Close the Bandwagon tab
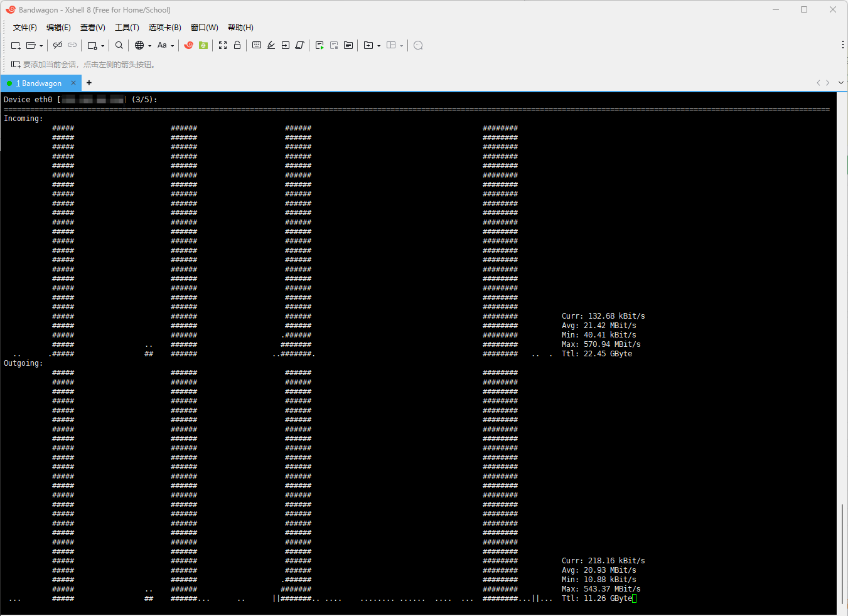The width and height of the screenshot is (848, 616). tap(73, 83)
